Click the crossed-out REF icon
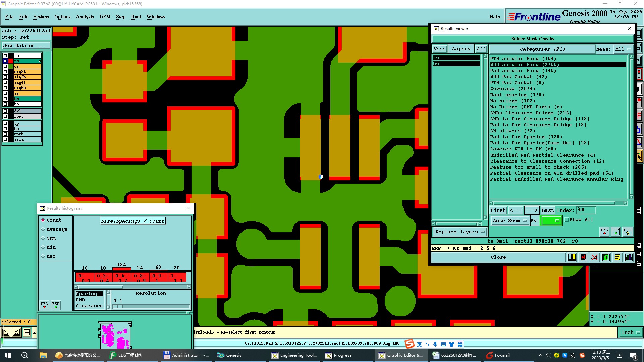This screenshot has width=644, height=362. coord(594,257)
